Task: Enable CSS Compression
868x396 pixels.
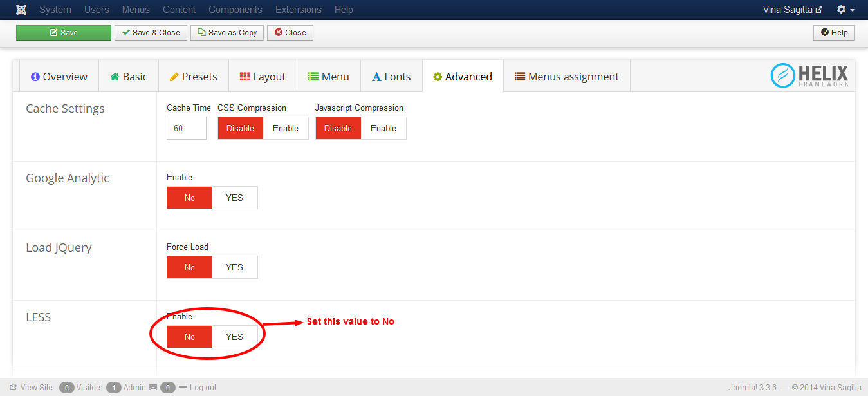Action: point(285,128)
